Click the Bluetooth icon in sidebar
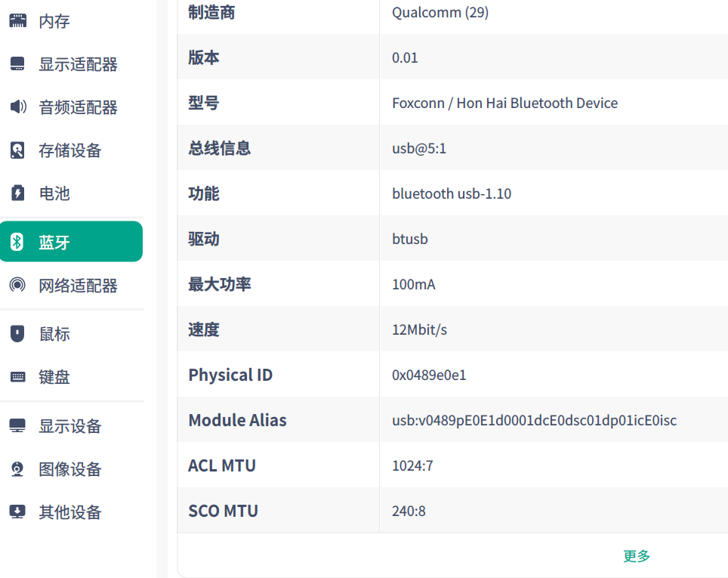 [17, 242]
